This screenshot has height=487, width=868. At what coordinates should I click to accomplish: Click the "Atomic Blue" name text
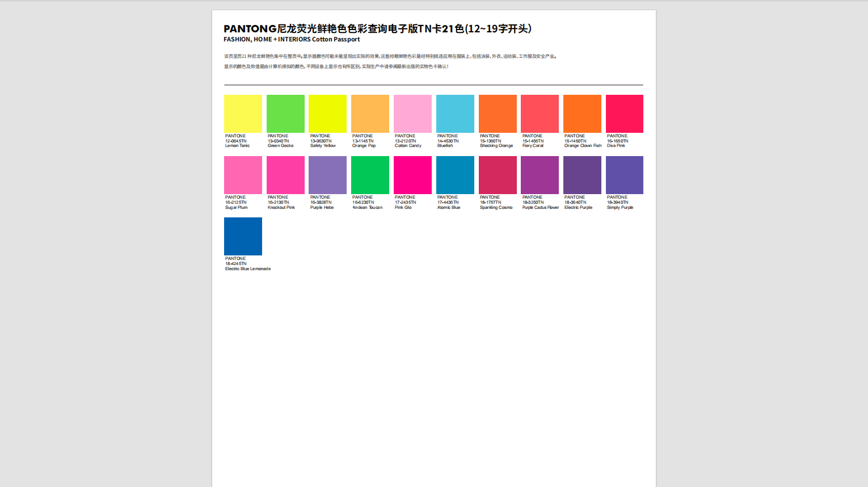[448, 207]
